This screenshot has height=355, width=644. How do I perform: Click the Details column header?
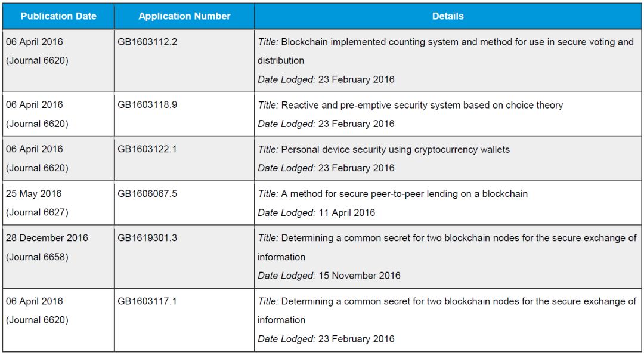pos(448,17)
